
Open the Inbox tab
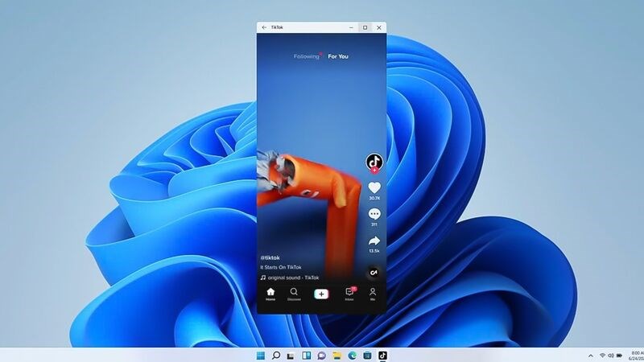click(349, 294)
